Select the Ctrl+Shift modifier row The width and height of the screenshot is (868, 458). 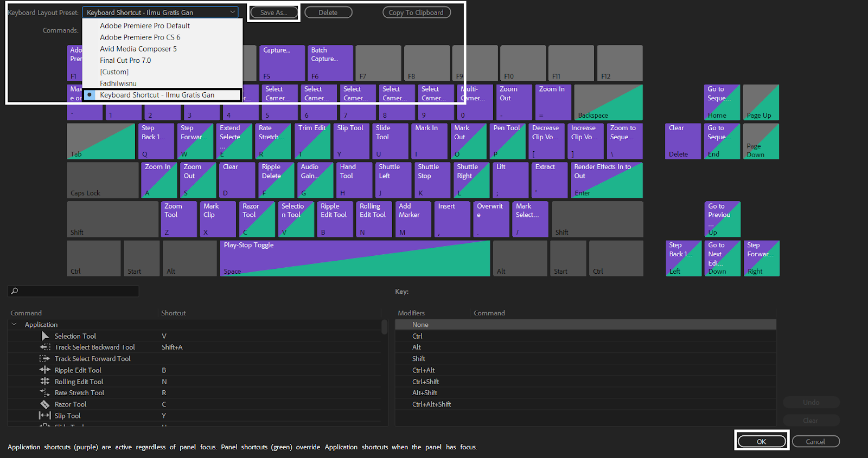click(x=586, y=382)
